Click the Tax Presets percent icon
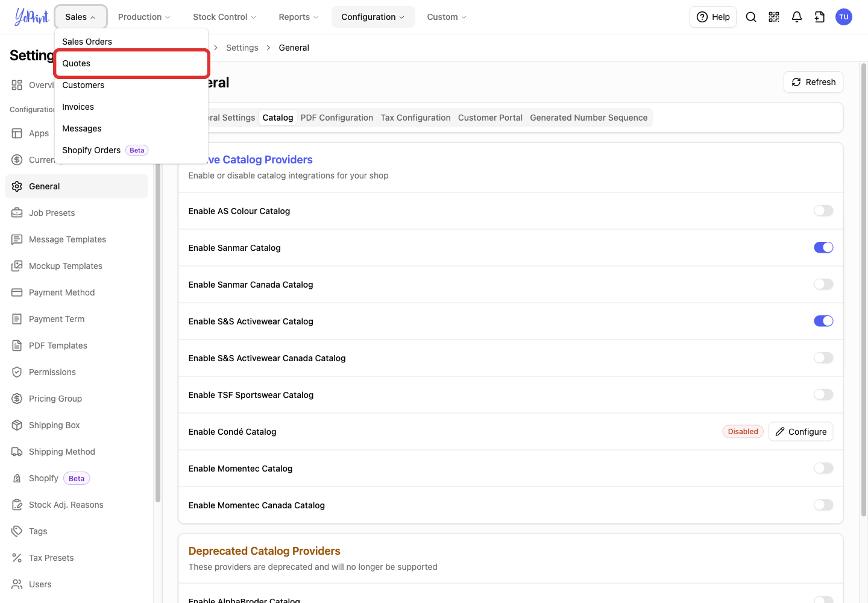This screenshot has width=868, height=603. [17, 558]
